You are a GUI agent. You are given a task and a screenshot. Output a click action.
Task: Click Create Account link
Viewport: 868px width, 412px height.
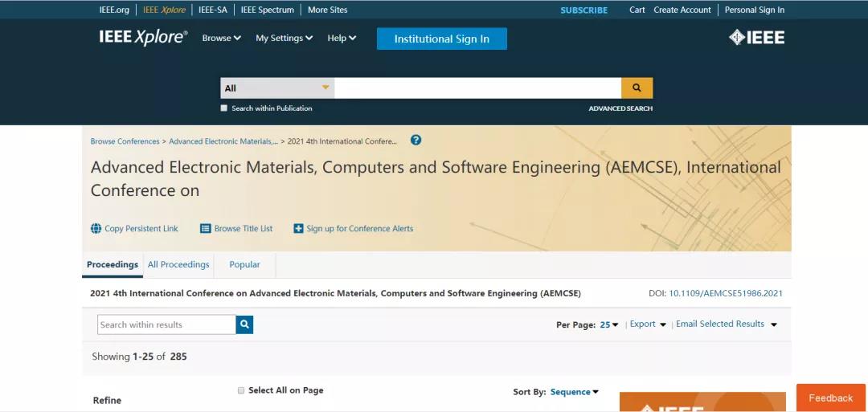pos(682,10)
